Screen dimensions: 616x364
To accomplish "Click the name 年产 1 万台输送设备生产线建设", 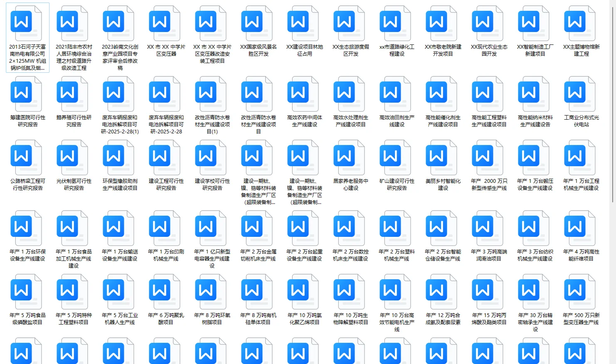I will pyautogui.click(x=120, y=255).
